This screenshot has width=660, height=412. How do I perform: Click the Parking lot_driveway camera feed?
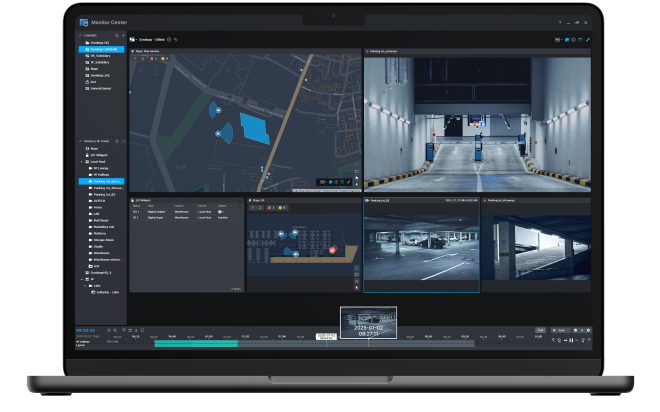coord(536,248)
